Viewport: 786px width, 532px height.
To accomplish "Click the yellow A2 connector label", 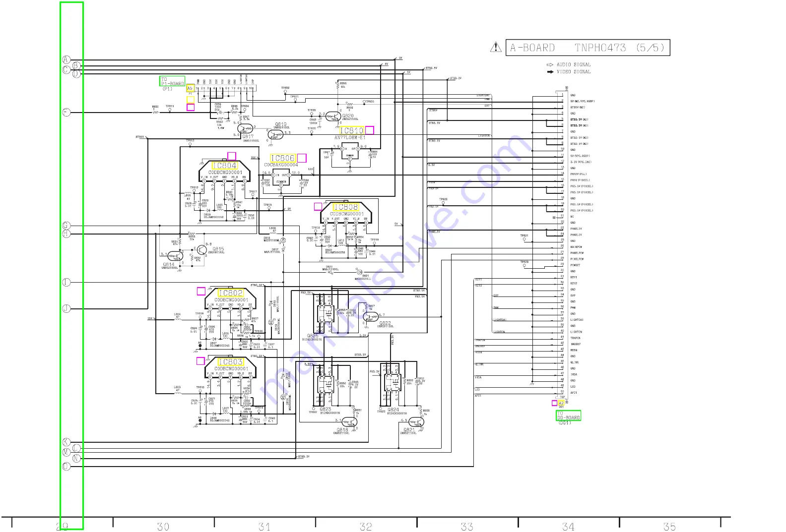I will click(561, 403).
